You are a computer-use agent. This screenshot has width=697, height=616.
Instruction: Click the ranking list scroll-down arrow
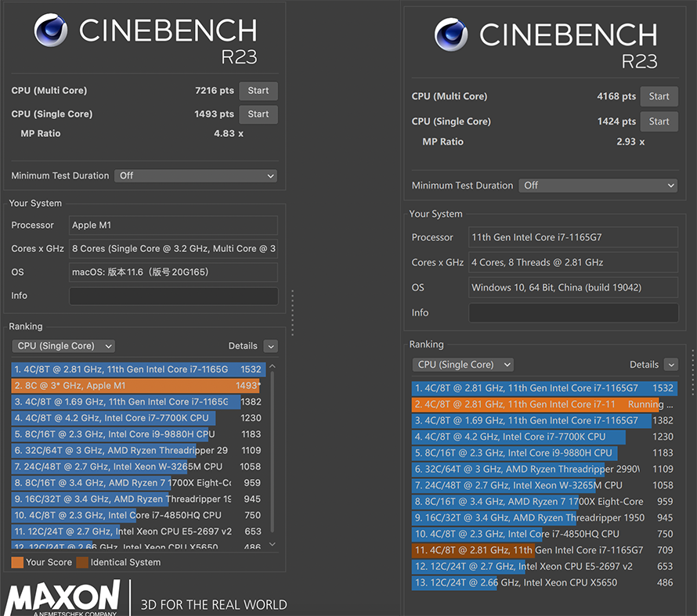(x=273, y=544)
